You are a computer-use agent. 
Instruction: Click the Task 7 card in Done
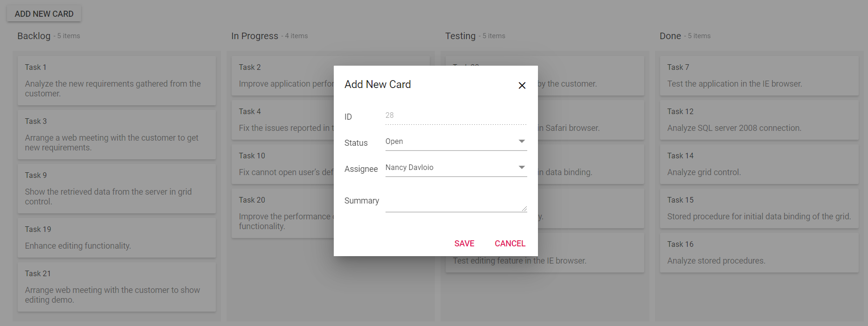coord(759,75)
